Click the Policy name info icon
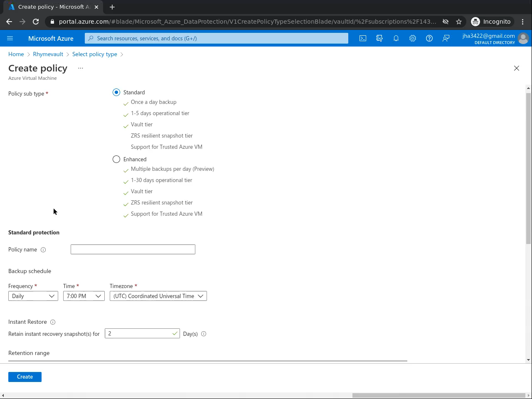The image size is (532, 399). (x=43, y=250)
